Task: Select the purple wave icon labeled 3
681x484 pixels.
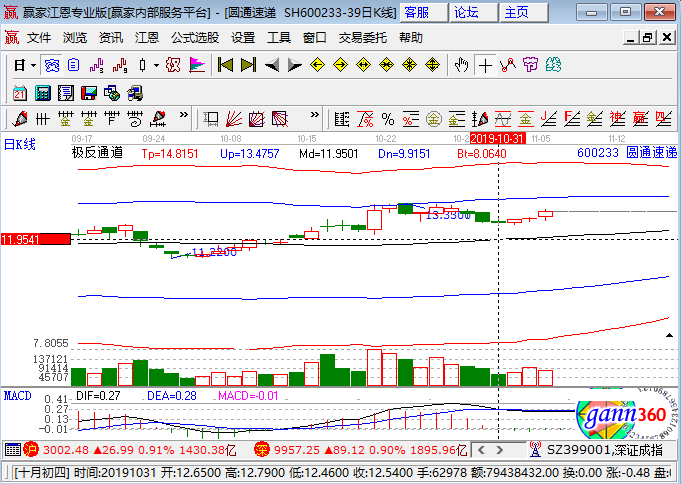Action: click(97, 66)
